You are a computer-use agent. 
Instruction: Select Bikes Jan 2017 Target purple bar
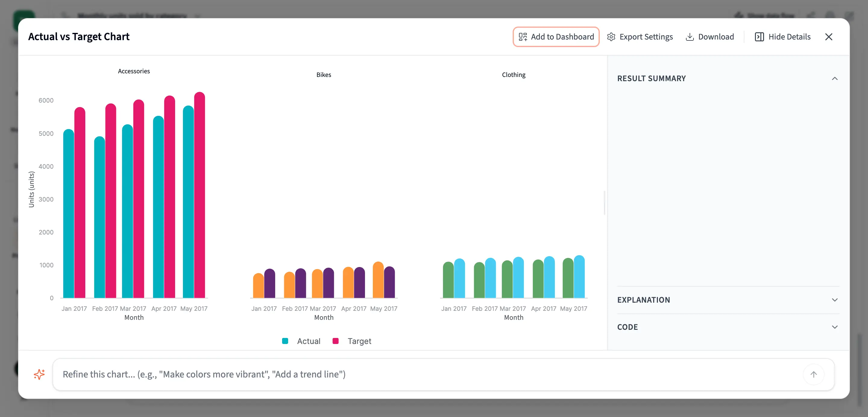269,283
